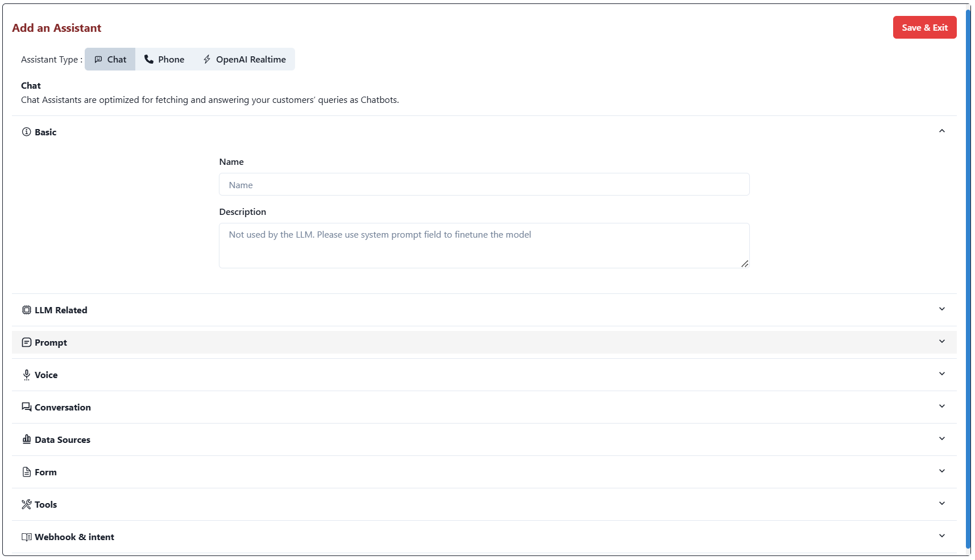The image size is (975, 560).
Task: Open the LLM Related section title
Action: [x=61, y=310]
